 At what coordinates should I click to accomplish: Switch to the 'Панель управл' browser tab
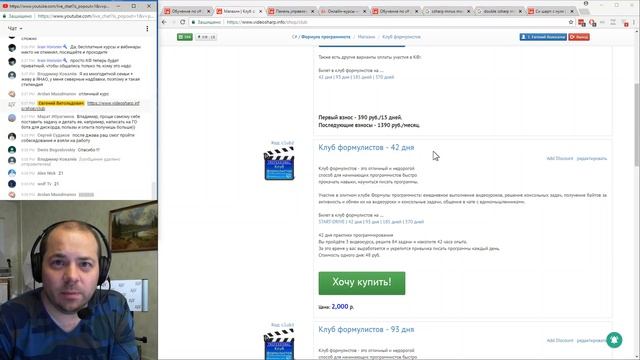tap(291, 11)
